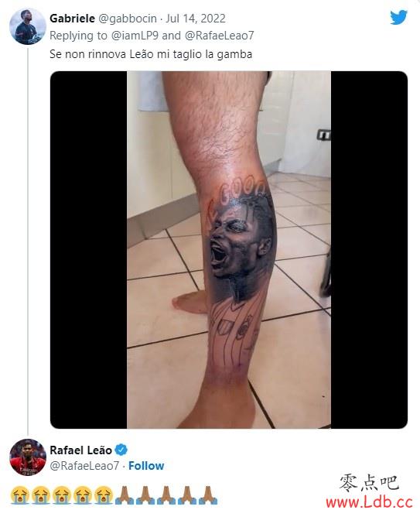Follow the @RafaeLeao7 account
The image size is (420, 510).
(146, 466)
